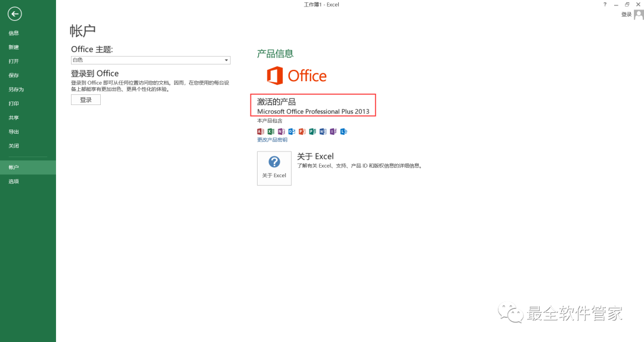Select 另存为 in the sidebar
Screen dimensions: 644x342
[28, 89]
